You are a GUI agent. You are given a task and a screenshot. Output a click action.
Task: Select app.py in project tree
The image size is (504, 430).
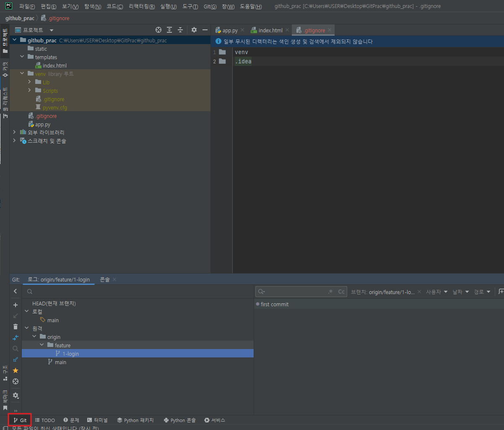43,124
